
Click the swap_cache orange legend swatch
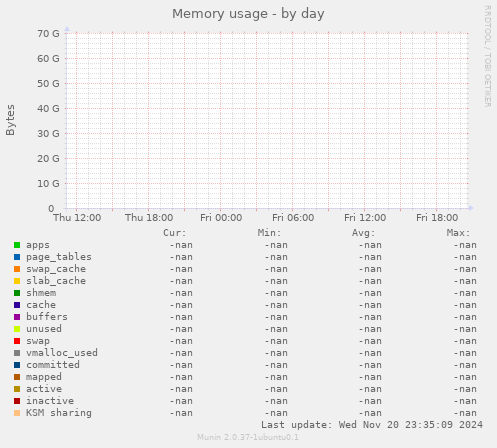click(x=17, y=269)
